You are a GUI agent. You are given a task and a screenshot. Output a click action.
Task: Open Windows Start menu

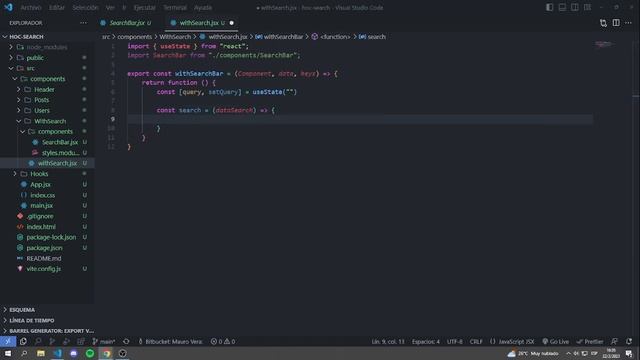(x=8, y=353)
